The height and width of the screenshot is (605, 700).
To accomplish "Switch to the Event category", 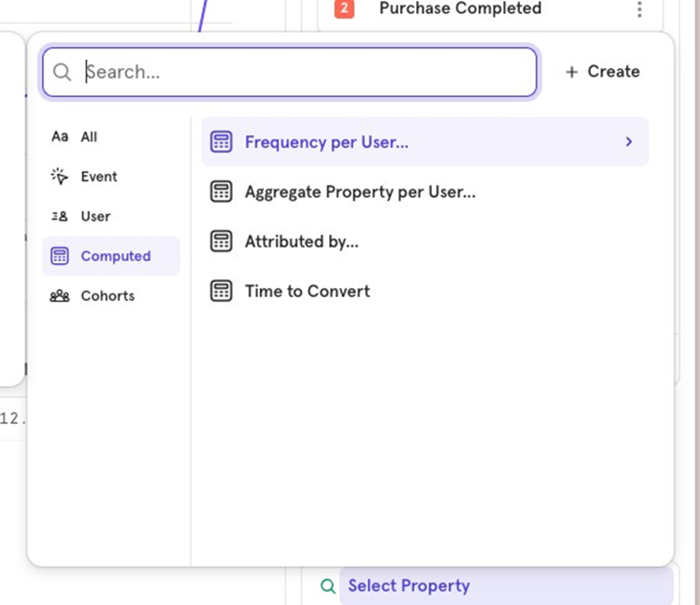I will coord(98,177).
